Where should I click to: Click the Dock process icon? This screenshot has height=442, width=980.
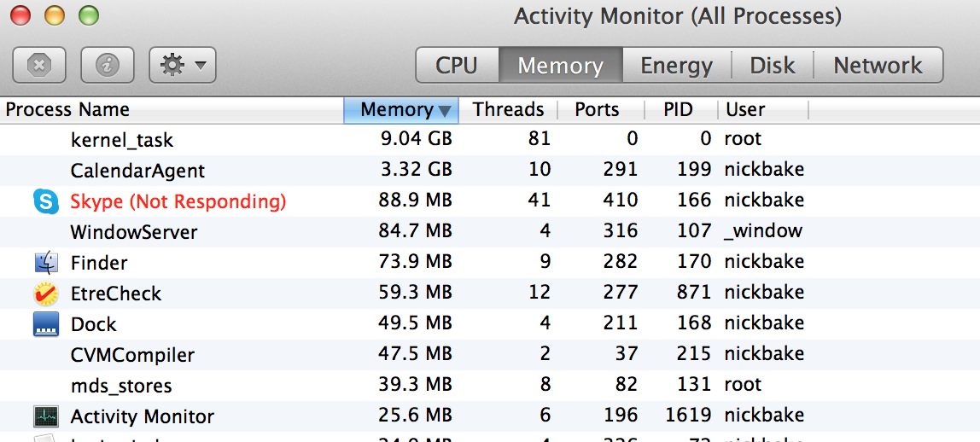[46, 324]
